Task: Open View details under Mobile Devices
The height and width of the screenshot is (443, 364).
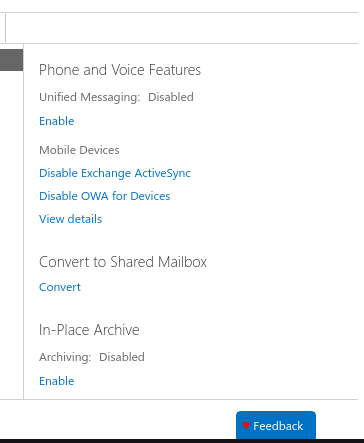Action: click(x=70, y=219)
